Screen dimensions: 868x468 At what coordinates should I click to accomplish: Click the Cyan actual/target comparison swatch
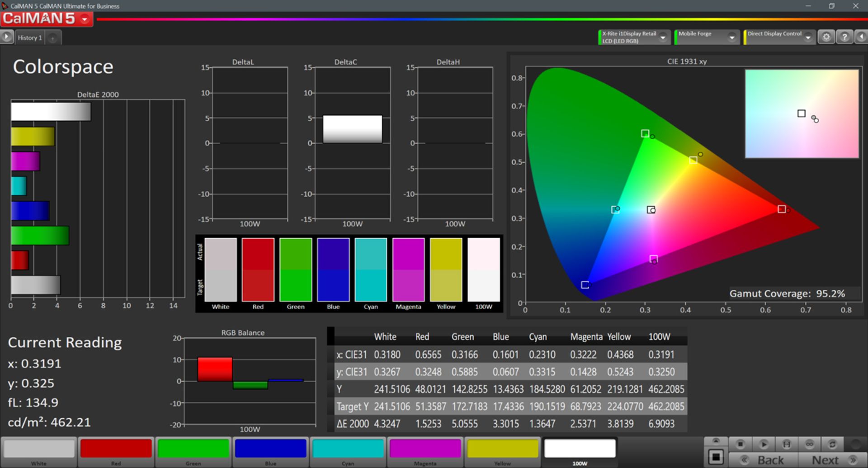[371, 269]
